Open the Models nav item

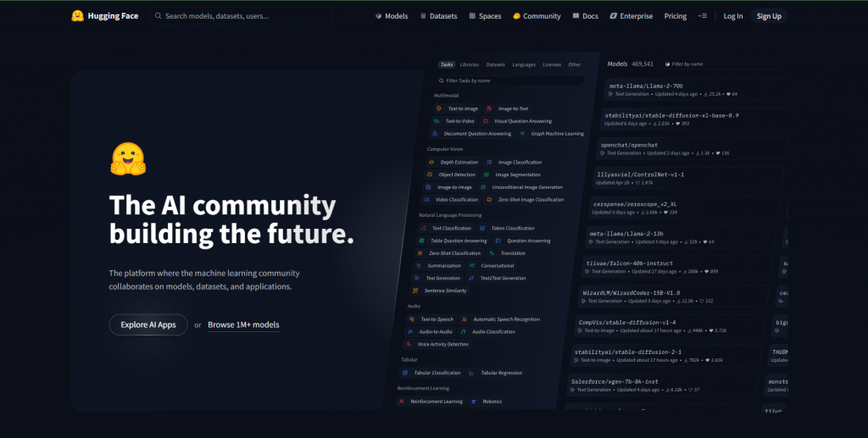click(392, 16)
